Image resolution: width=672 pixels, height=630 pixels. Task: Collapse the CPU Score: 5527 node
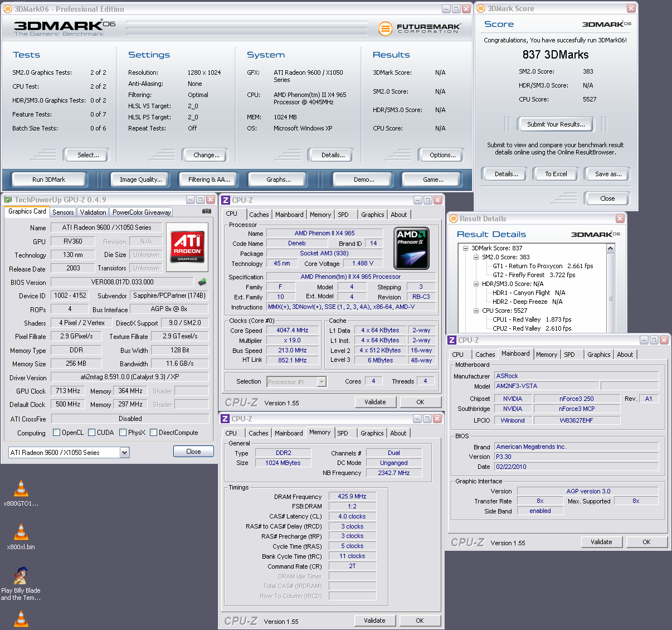click(x=476, y=311)
